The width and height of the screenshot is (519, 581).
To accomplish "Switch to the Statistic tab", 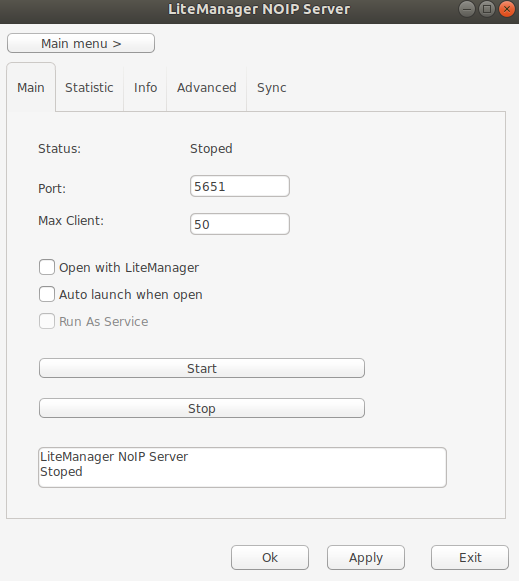I will (x=89, y=87).
